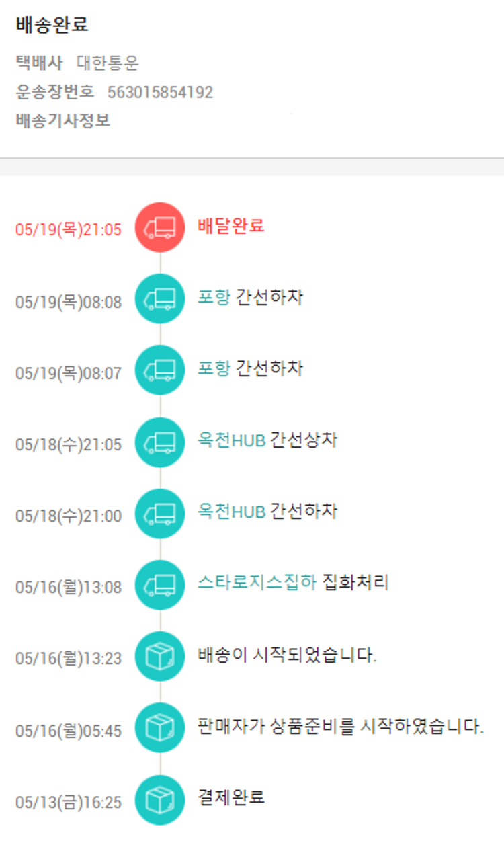Click the 스타로지스집하 집화처리 truck icon
504x845 pixels.
click(x=160, y=585)
